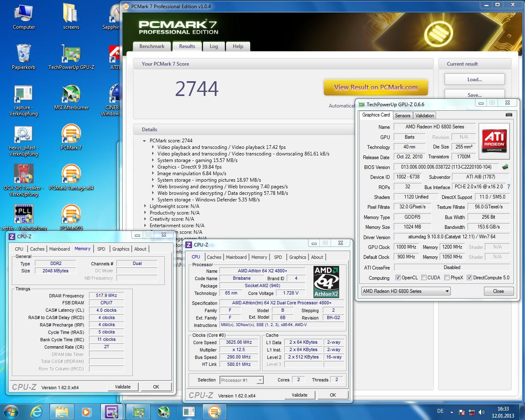Image resolution: width=525 pixels, height=420 pixels.
Task: Open Validation tab in GPU-Z
Action: click(x=425, y=116)
